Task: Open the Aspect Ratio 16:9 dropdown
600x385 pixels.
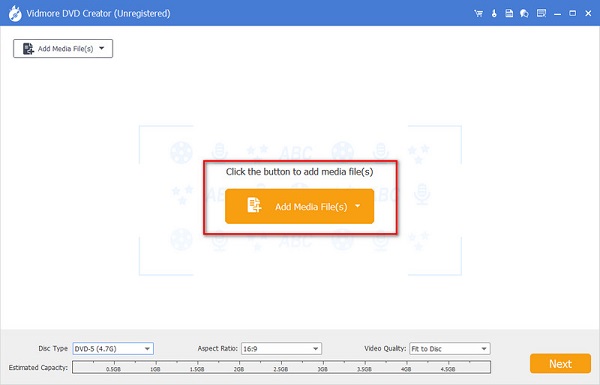Action: 281,349
